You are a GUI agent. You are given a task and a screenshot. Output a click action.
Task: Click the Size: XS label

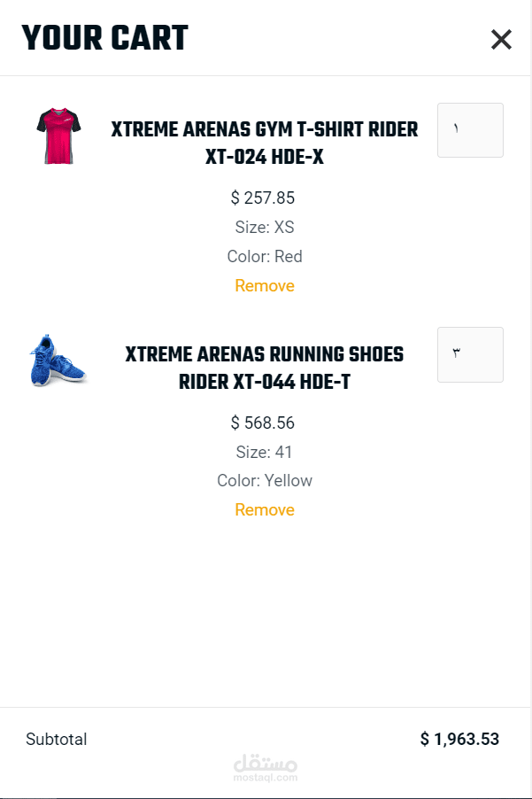[x=265, y=228]
